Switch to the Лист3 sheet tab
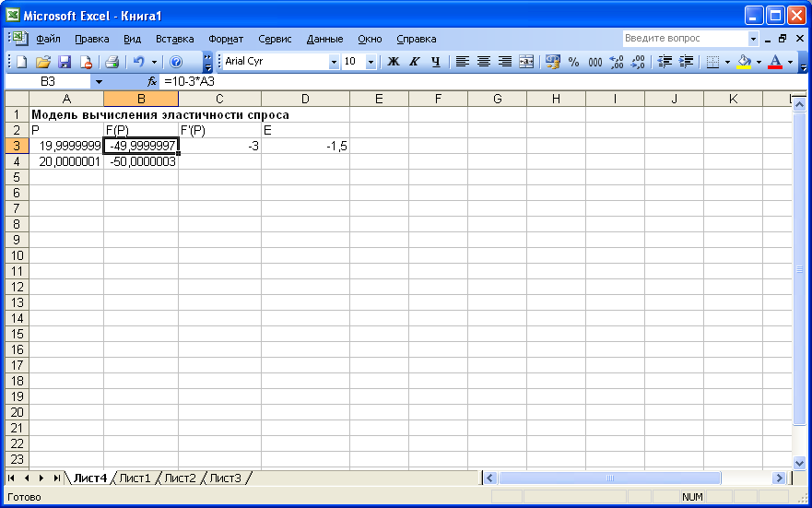812x508 pixels. coord(225,478)
